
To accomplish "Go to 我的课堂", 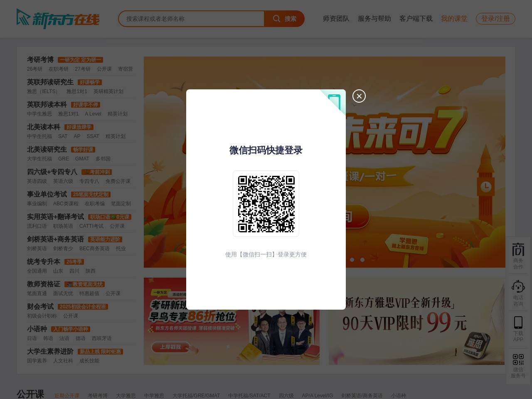I will pyautogui.click(x=454, y=19).
